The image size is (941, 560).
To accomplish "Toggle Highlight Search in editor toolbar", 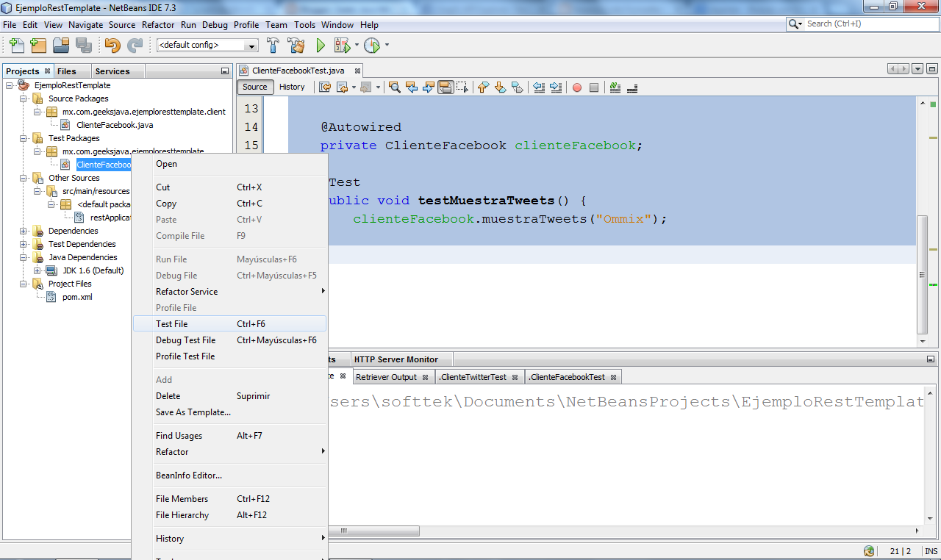I will [x=445, y=87].
